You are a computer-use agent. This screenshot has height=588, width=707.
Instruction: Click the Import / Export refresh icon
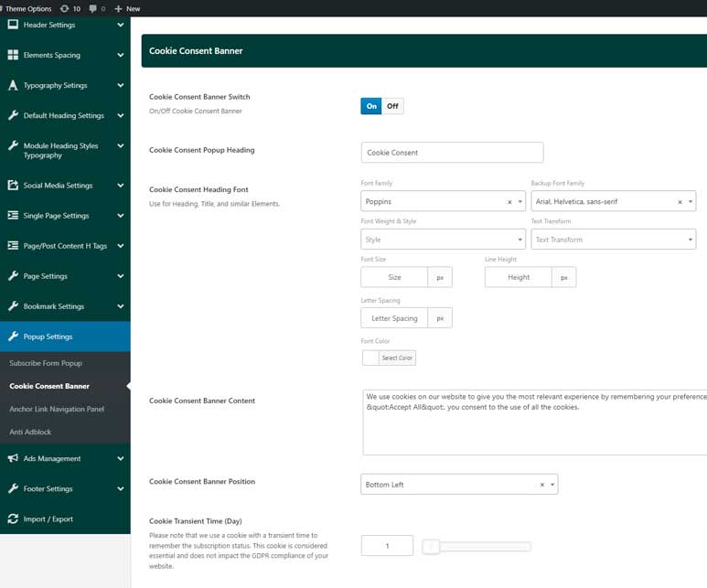(x=13, y=519)
